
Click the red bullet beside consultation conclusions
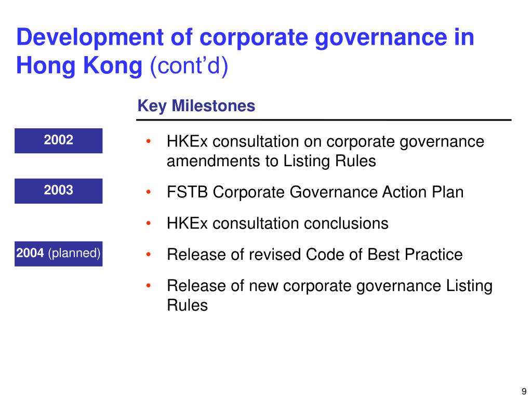148,223
